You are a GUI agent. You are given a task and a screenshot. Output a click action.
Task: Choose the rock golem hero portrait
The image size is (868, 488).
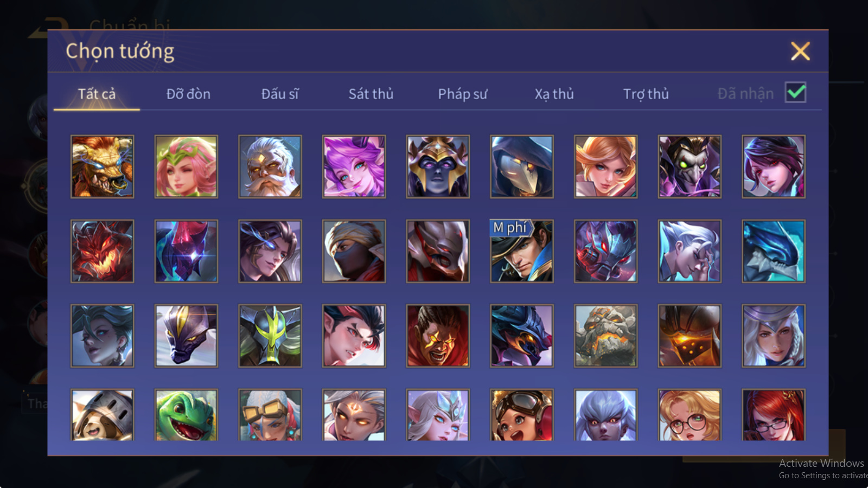(x=606, y=336)
